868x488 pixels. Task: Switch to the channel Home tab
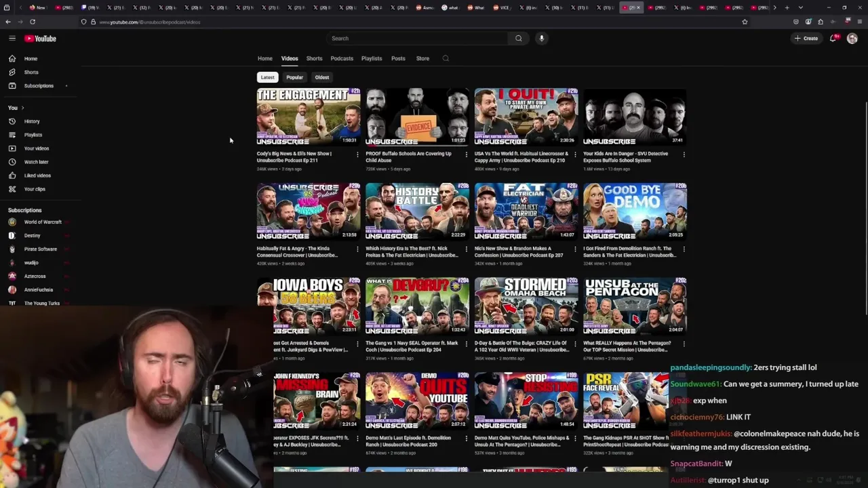(x=265, y=59)
